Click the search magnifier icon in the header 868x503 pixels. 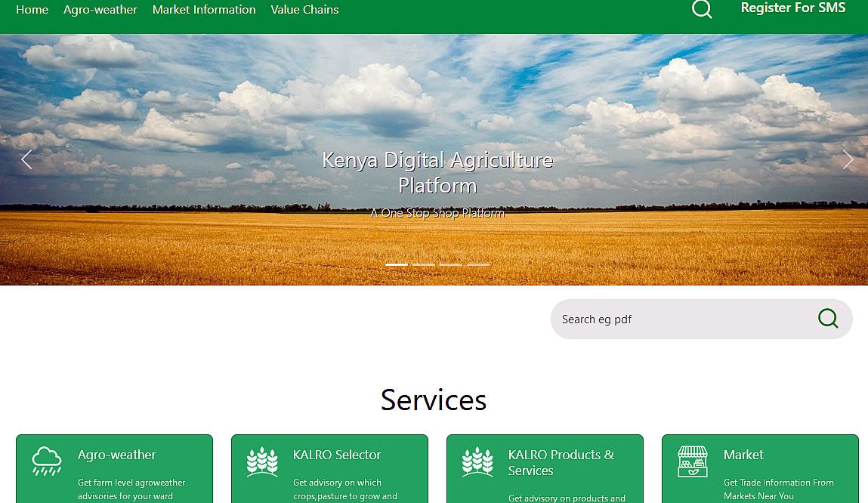point(702,9)
